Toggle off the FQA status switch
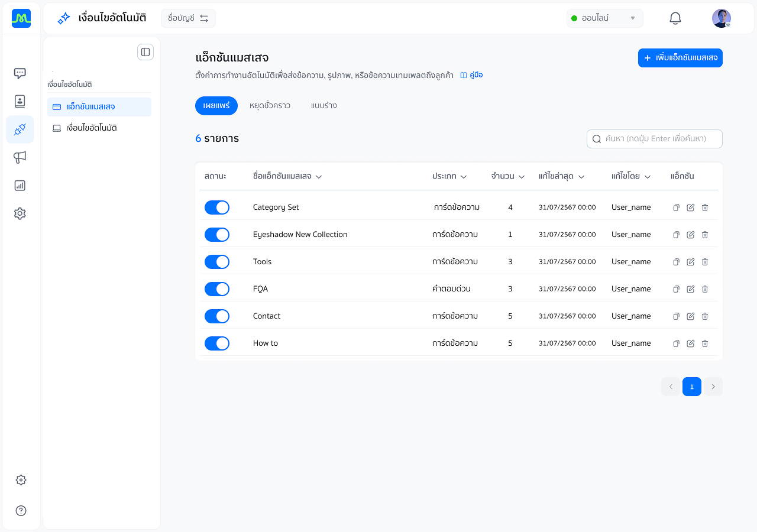 click(217, 289)
